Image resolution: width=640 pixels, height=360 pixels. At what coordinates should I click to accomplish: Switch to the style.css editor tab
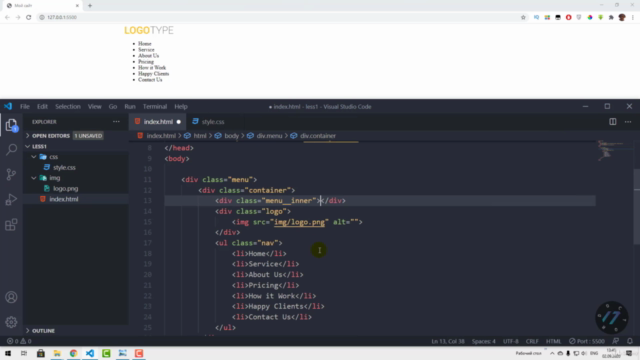[x=213, y=122]
